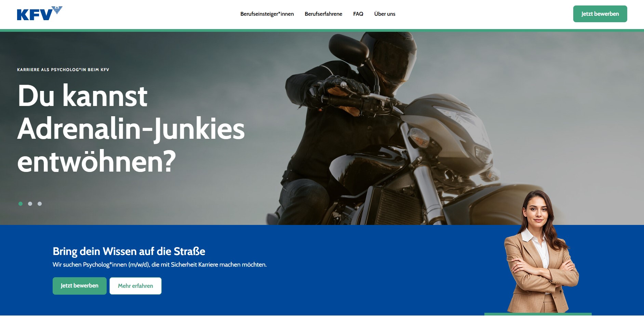Click the hero headline Du kannst Adrenalin-Junkies entwöhnen
This screenshot has height=322, width=644.
tap(131, 129)
